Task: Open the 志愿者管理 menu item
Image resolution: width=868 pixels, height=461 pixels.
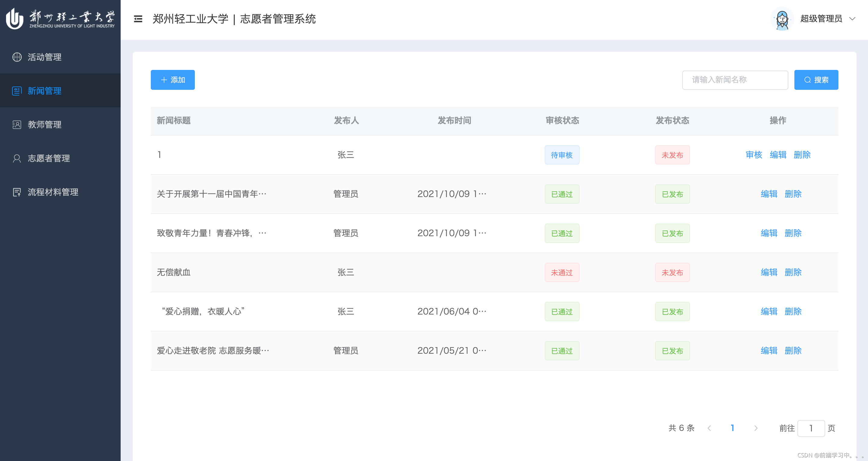Action: (x=49, y=158)
